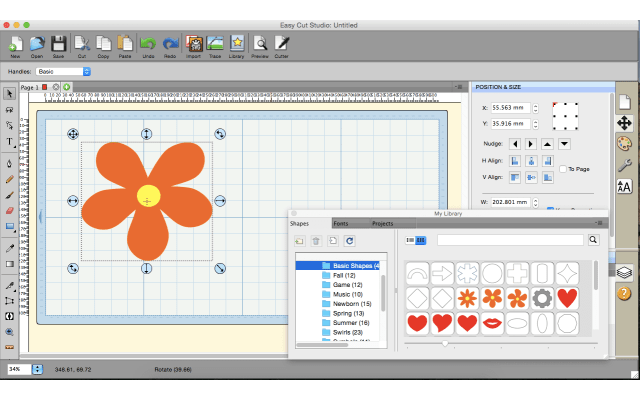The height and width of the screenshot is (400, 640).
Task: Add a new page with green plus
Action: 67,87
